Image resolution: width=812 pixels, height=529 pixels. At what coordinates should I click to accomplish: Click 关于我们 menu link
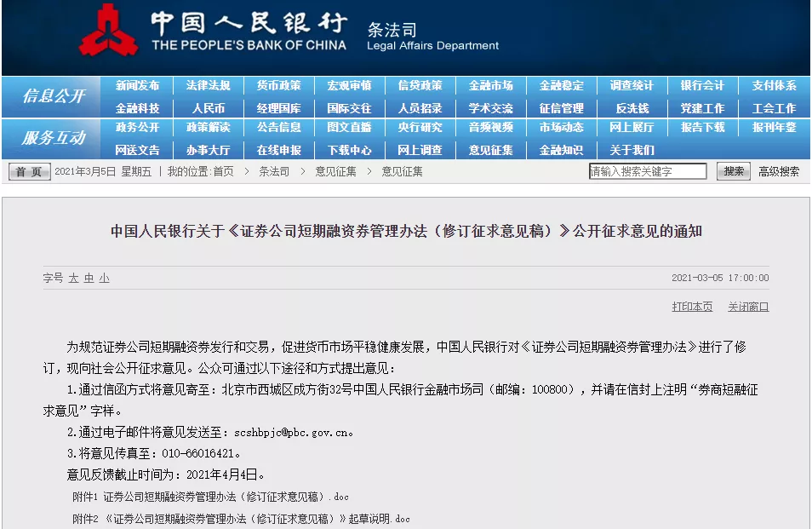[632, 150]
